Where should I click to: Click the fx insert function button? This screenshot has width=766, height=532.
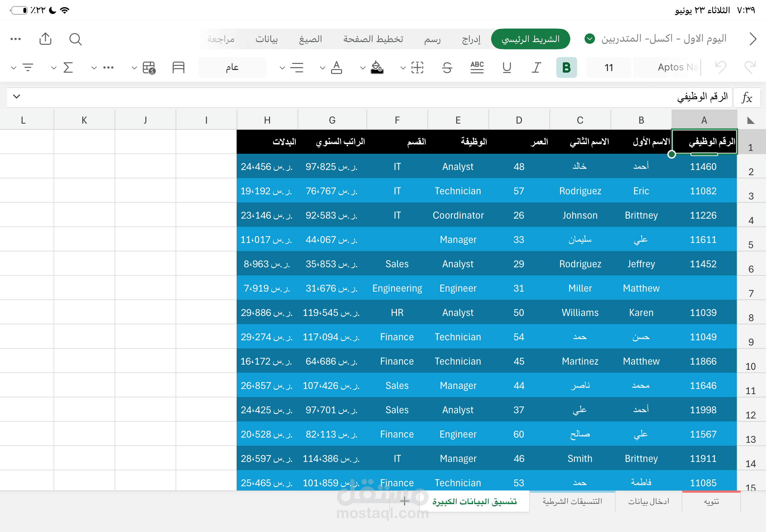(x=747, y=98)
